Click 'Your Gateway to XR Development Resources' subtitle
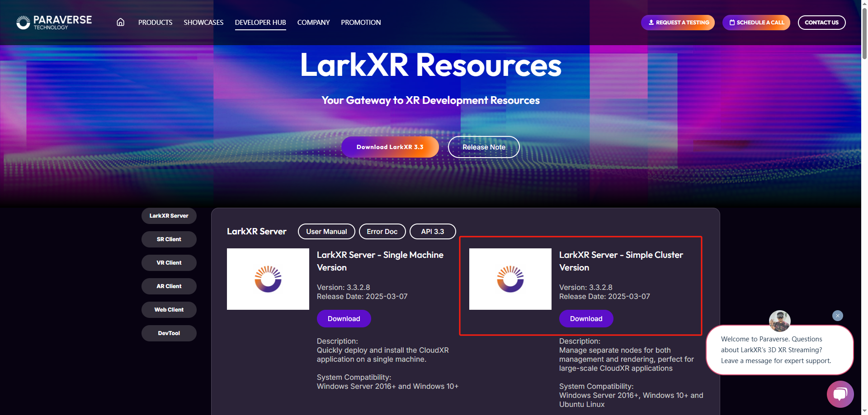 pyautogui.click(x=430, y=100)
